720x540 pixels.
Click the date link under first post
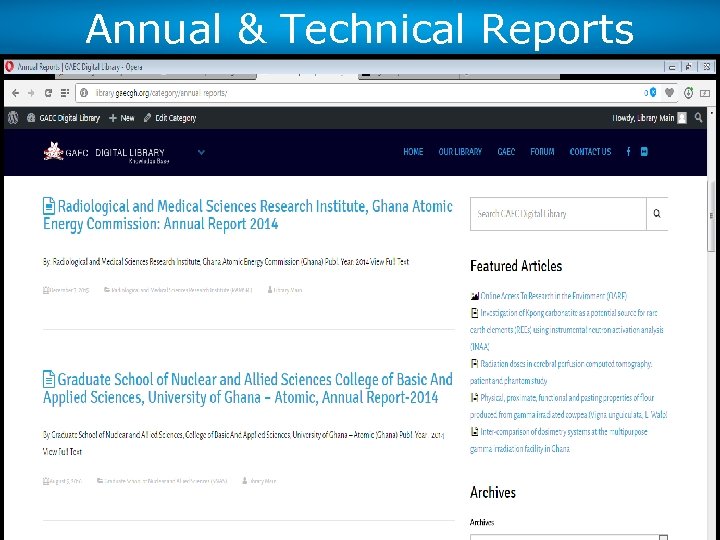click(x=69, y=291)
